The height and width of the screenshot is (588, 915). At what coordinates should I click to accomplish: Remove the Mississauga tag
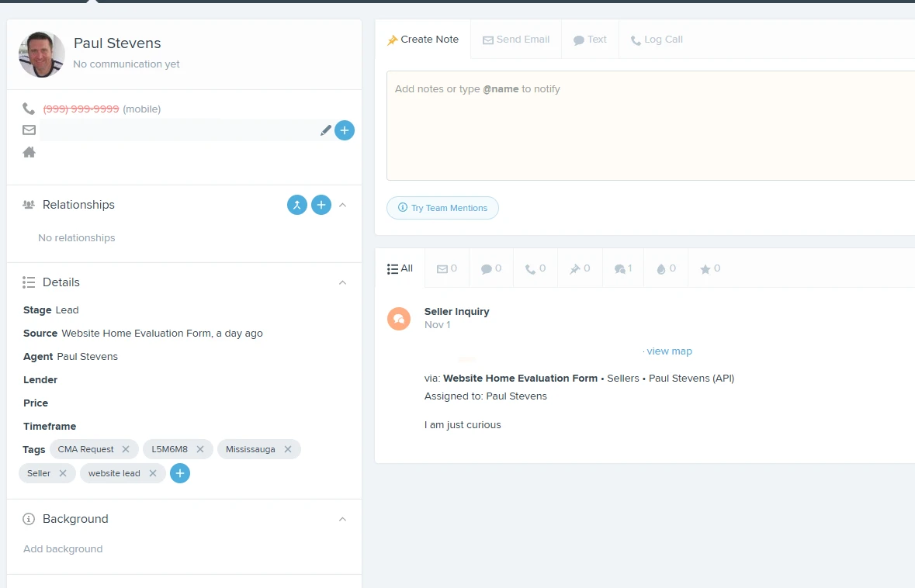pos(288,449)
